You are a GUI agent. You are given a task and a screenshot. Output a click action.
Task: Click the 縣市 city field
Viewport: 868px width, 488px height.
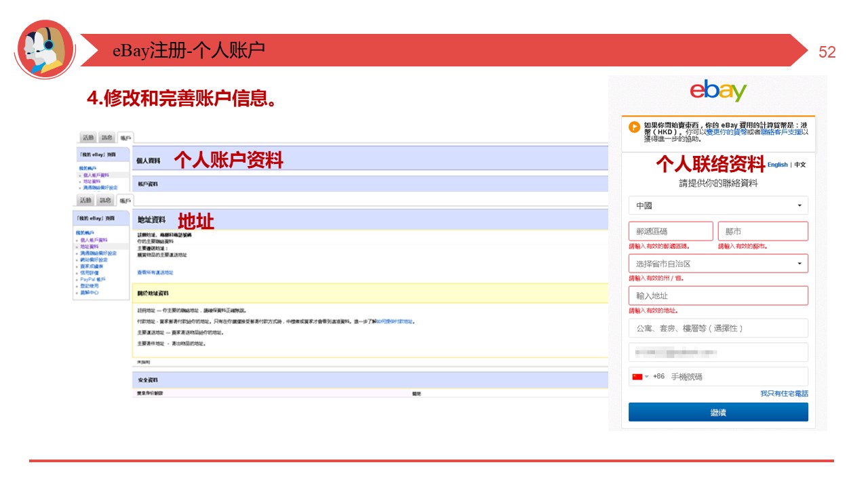pyautogui.click(x=763, y=231)
